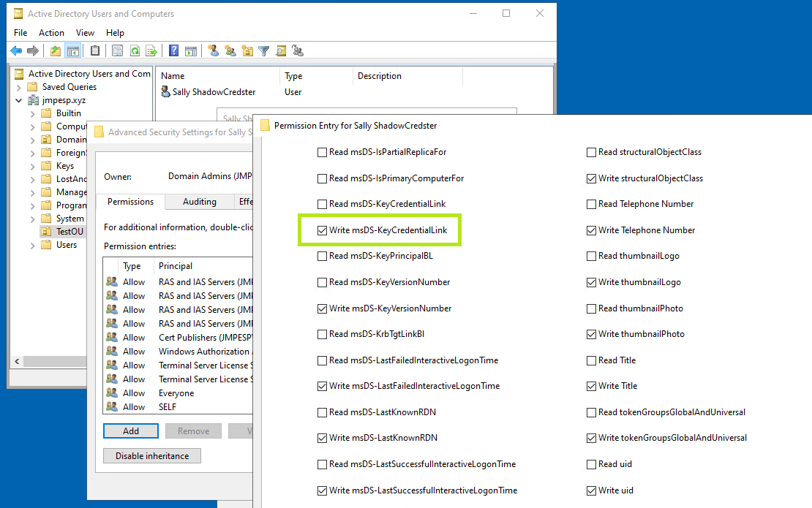812x508 pixels.
Task: Click the Builtin folder icon in tree
Action: [47, 113]
